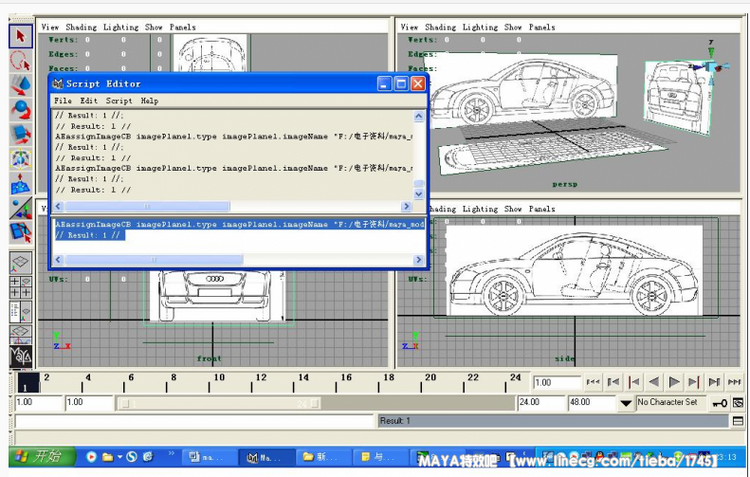Click the time range slider bar
Screen dimensions: 750x477
[219, 404]
